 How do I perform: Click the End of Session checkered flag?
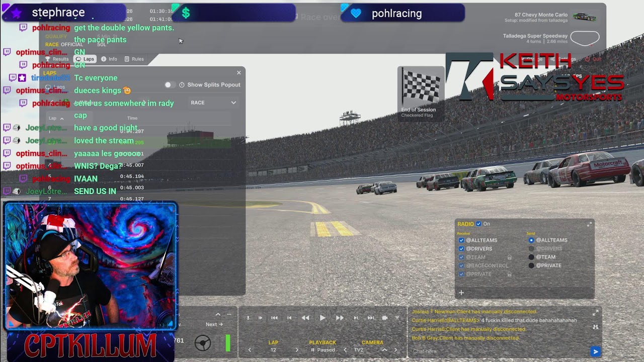pos(421,95)
